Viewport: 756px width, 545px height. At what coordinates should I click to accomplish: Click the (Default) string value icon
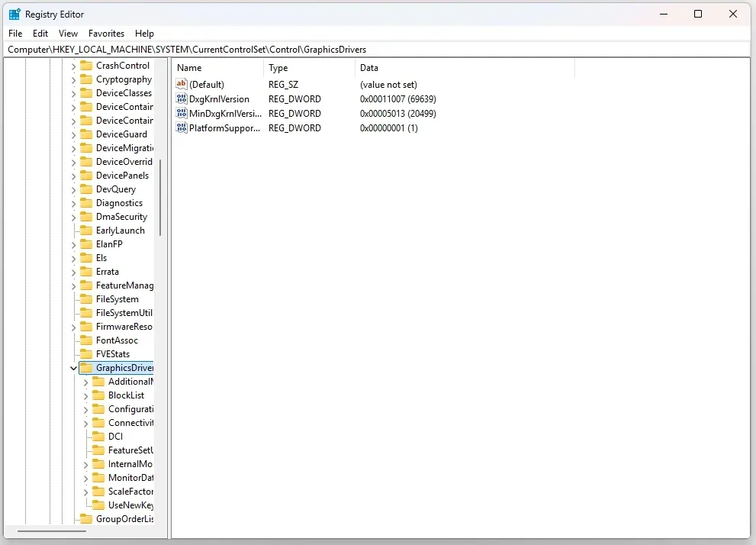click(182, 84)
